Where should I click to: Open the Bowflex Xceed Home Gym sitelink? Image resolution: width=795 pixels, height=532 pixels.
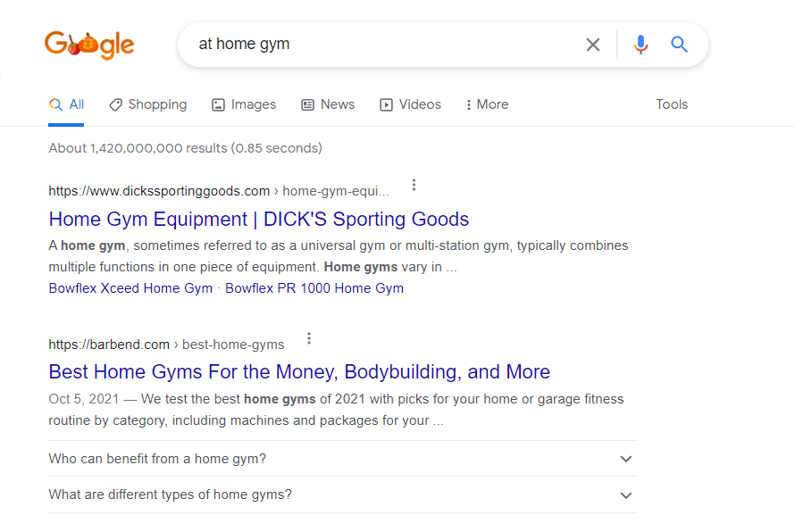tap(130, 287)
